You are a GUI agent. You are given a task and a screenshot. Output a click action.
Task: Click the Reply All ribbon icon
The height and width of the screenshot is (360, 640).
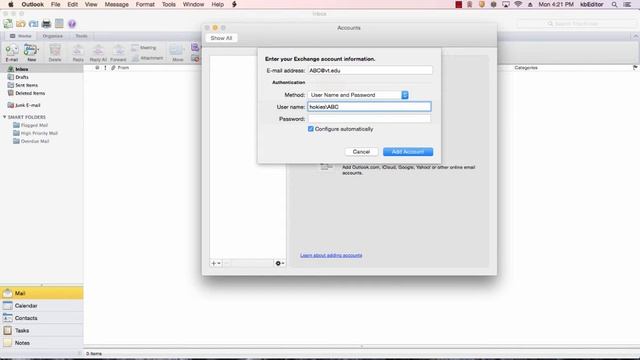pyautogui.click(x=98, y=53)
